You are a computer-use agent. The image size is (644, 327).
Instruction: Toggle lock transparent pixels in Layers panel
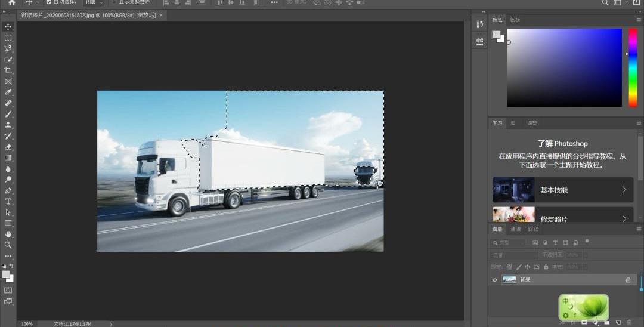pos(509,267)
